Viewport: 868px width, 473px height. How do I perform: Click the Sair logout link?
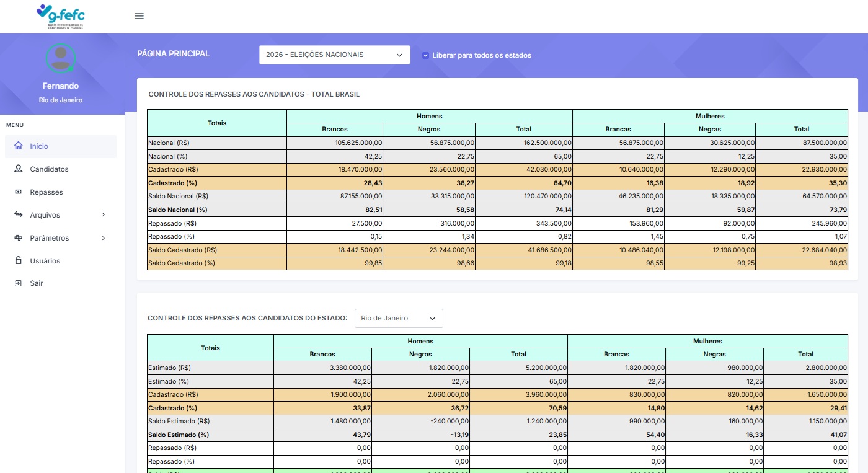37,283
